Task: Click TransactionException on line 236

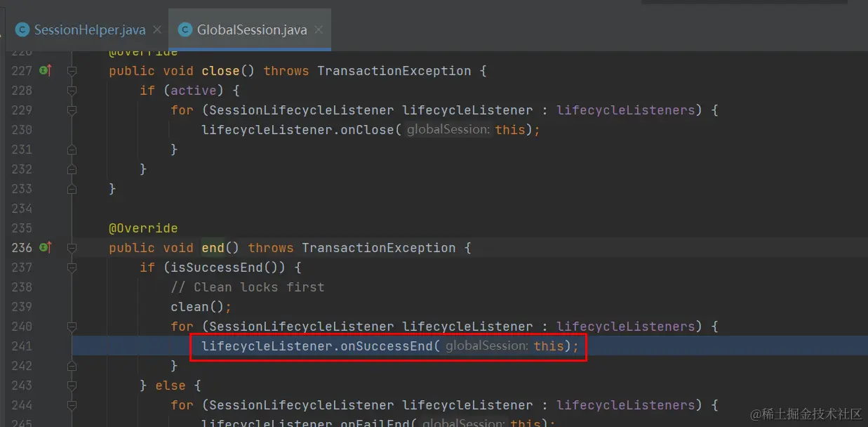Action: tap(379, 248)
